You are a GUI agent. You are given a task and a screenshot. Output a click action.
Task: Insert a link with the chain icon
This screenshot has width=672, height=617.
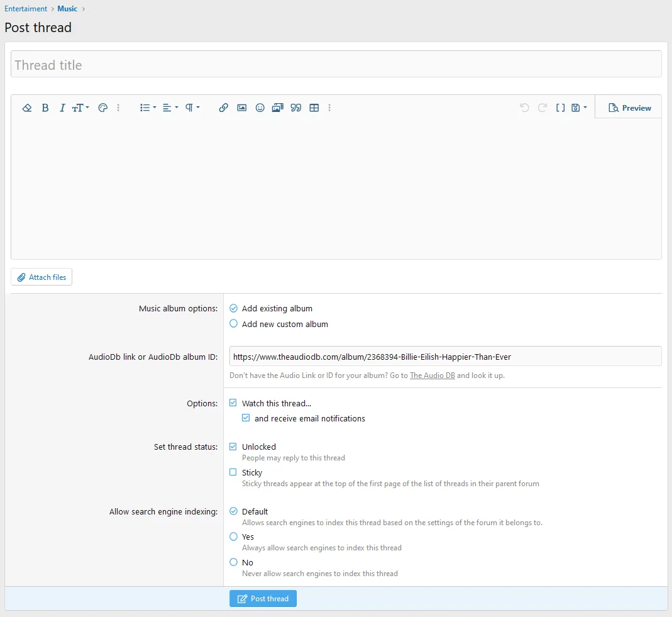(x=223, y=108)
